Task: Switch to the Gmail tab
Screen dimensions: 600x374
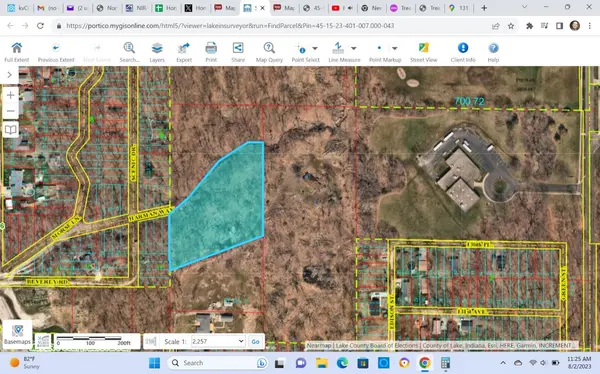Action: 47,8
